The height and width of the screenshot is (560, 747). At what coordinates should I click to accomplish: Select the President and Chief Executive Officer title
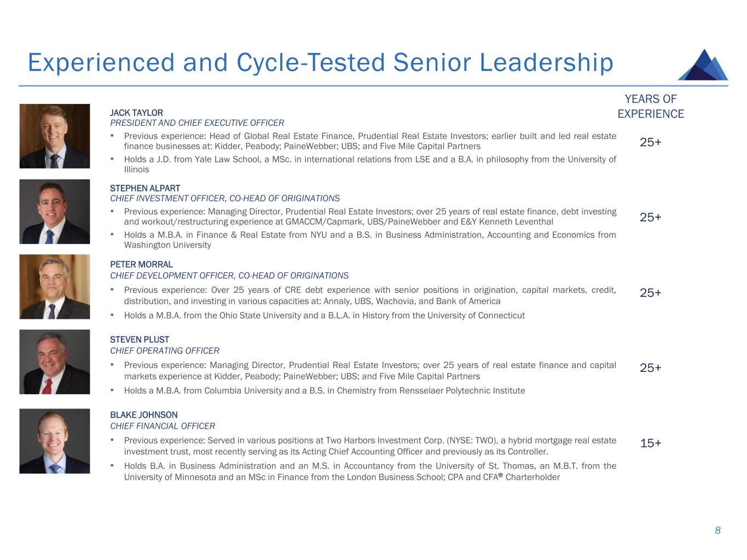[197, 123]
